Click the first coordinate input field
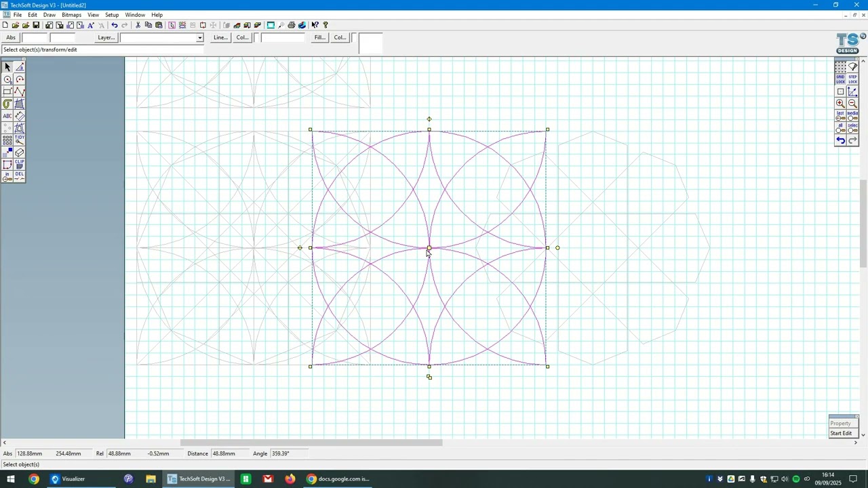This screenshot has height=488, width=868. coord(35,38)
